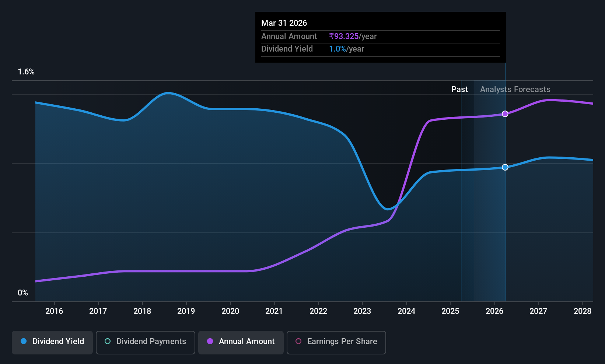Select the 2020 x-axis label

coord(230,311)
